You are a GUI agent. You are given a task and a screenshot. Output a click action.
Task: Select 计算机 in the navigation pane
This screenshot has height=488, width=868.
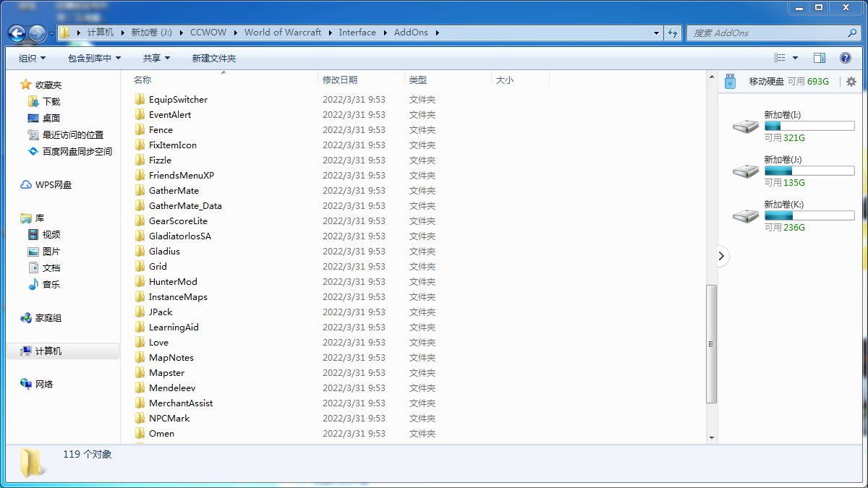[x=48, y=351]
